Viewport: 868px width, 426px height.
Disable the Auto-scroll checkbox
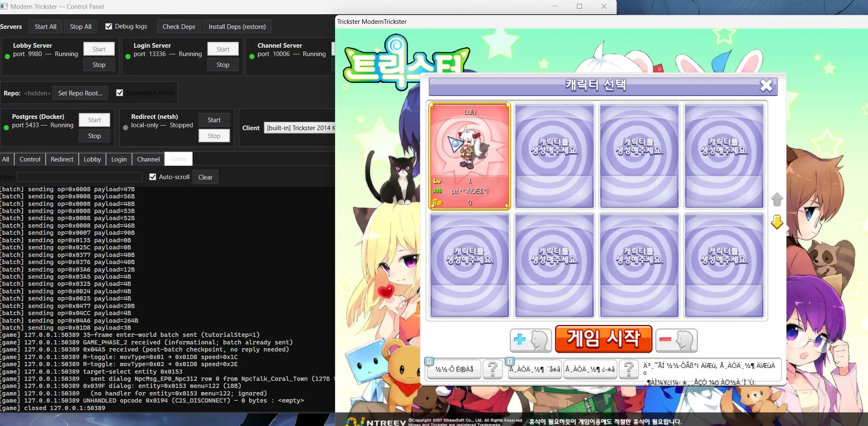click(153, 177)
